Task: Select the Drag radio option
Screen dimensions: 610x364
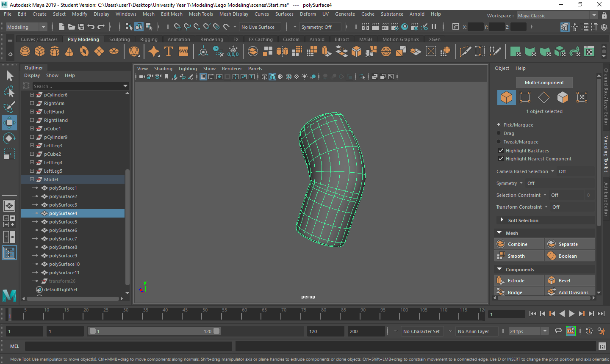Action: click(x=499, y=133)
